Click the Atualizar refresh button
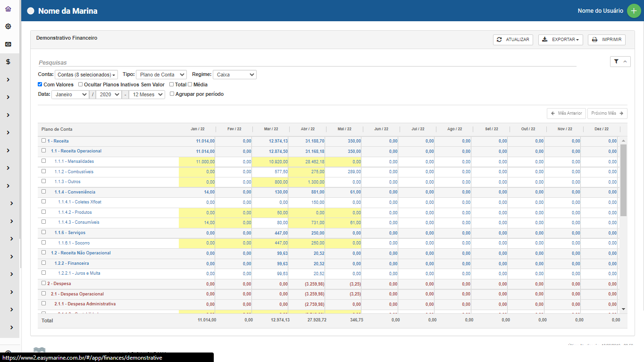 coord(513,40)
